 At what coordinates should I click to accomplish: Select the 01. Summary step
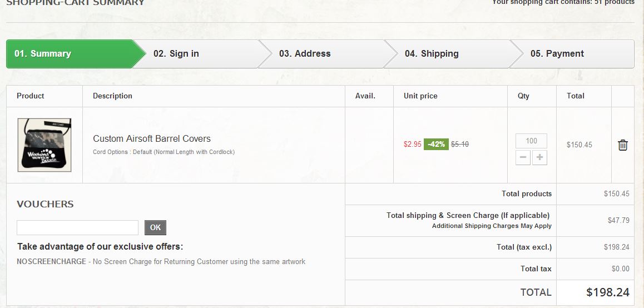[x=43, y=54]
